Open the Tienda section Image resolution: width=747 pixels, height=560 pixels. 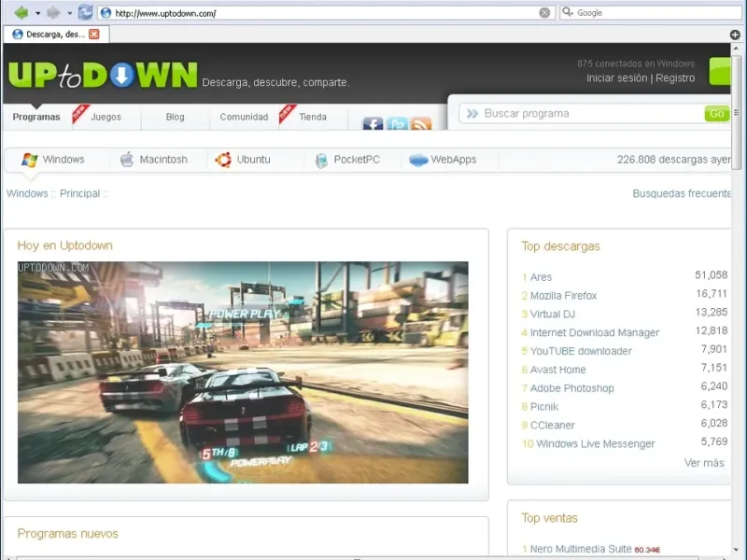pyautogui.click(x=313, y=118)
